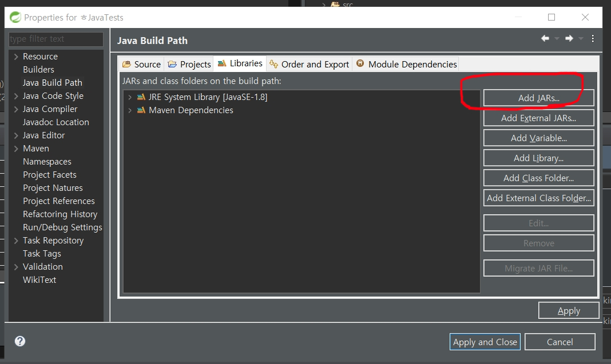Select Namespaces in the tree

(47, 162)
